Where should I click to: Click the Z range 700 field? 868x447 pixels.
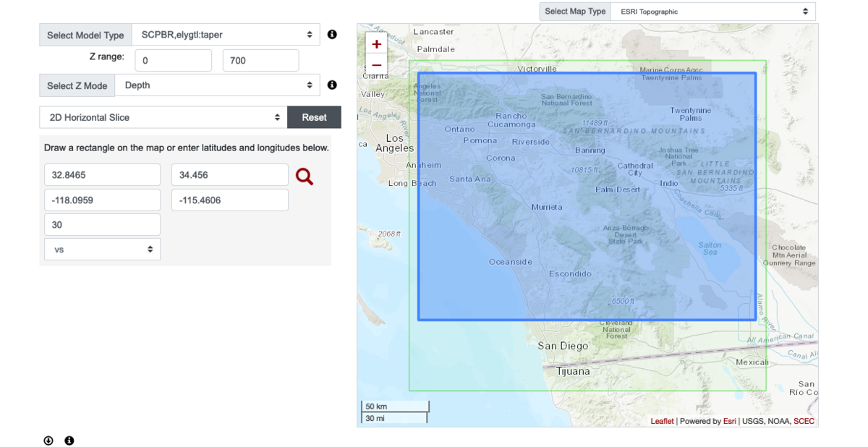pos(260,61)
